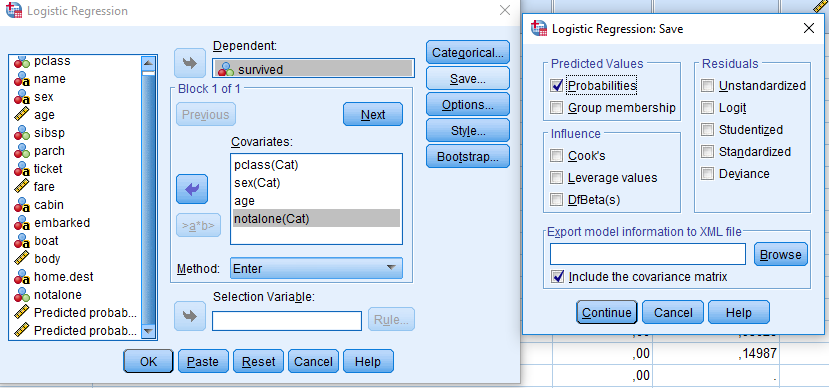Viewport: 829px width, 388px height.
Task: Check the Standardized residuals checkbox
Action: coord(707,152)
